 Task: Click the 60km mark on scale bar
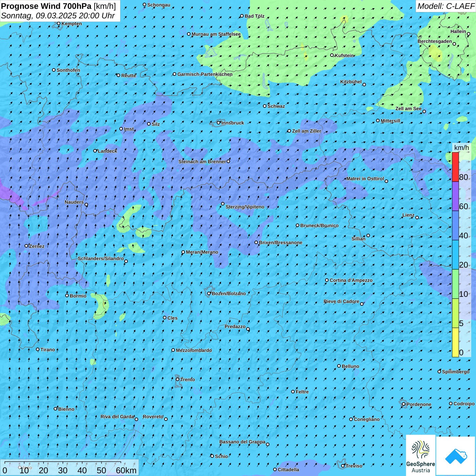point(126,470)
